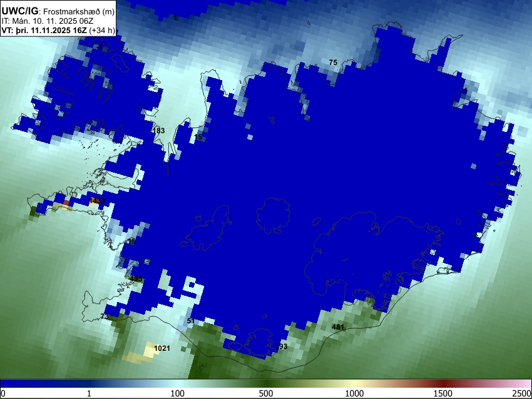The width and height of the screenshot is (532, 399).
Task: Click the 0 tick on the color scale
Action: pyautogui.click(x=3, y=393)
